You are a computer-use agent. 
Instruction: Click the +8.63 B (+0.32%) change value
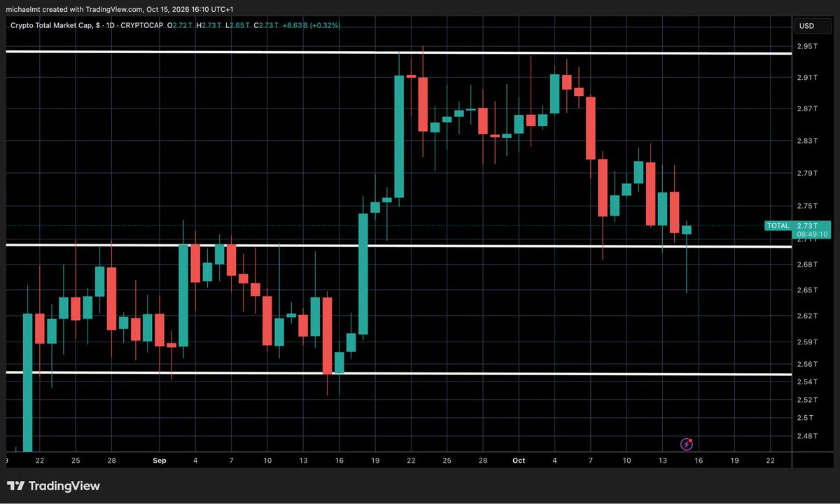point(311,26)
